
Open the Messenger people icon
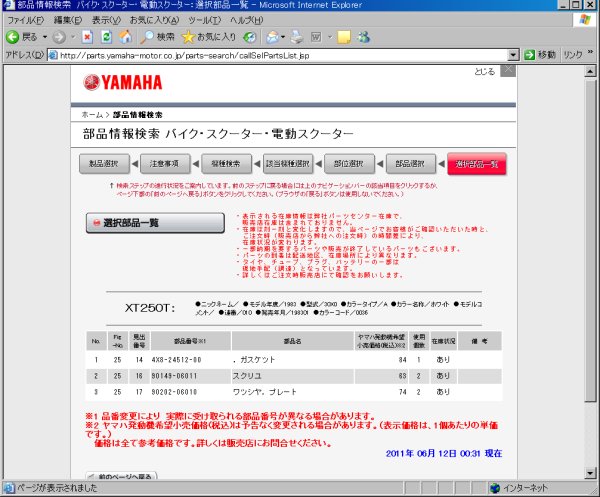click(363, 37)
